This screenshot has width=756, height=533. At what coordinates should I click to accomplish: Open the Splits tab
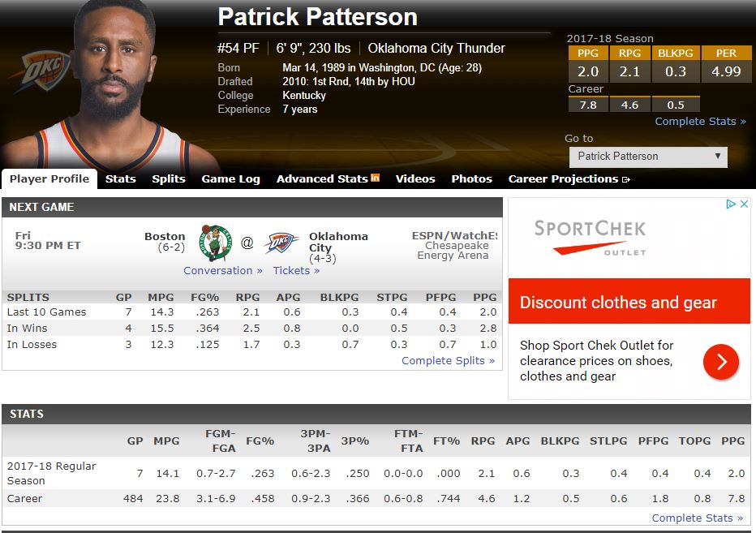point(169,178)
